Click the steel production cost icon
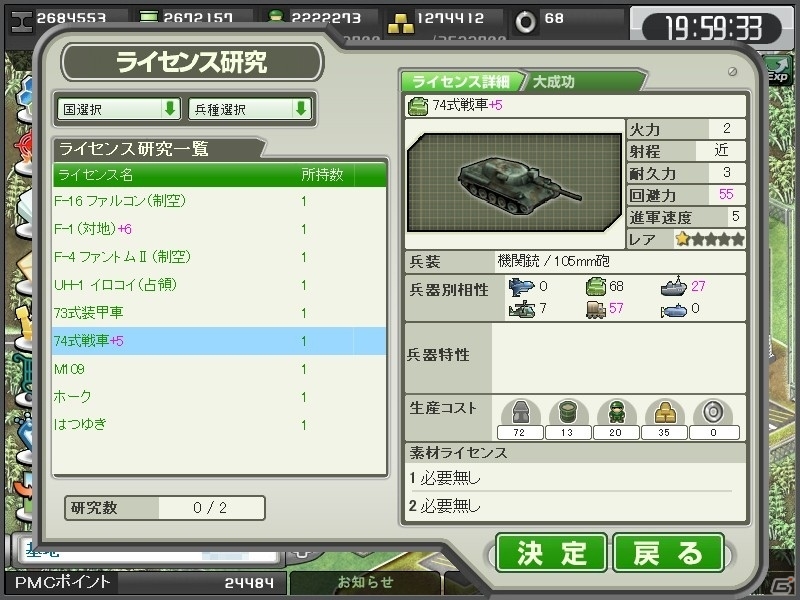 click(520, 412)
